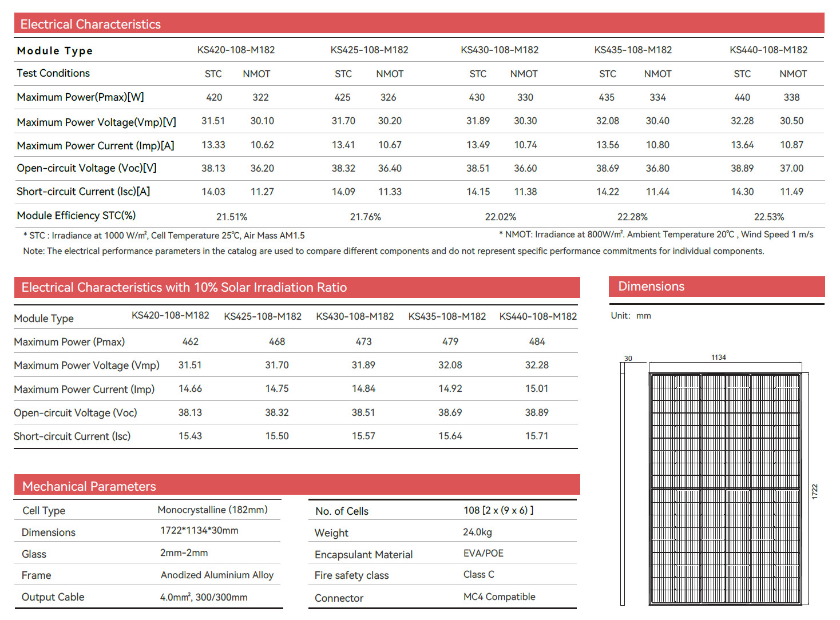
Task: Select the 13.33 maximum power current value
Action: pyautogui.click(x=213, y=145)
